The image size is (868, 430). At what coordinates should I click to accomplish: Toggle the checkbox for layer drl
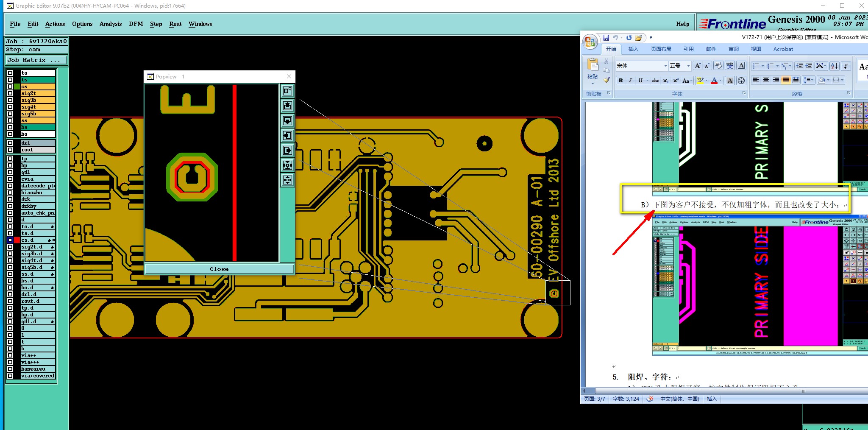click(10, 143)
